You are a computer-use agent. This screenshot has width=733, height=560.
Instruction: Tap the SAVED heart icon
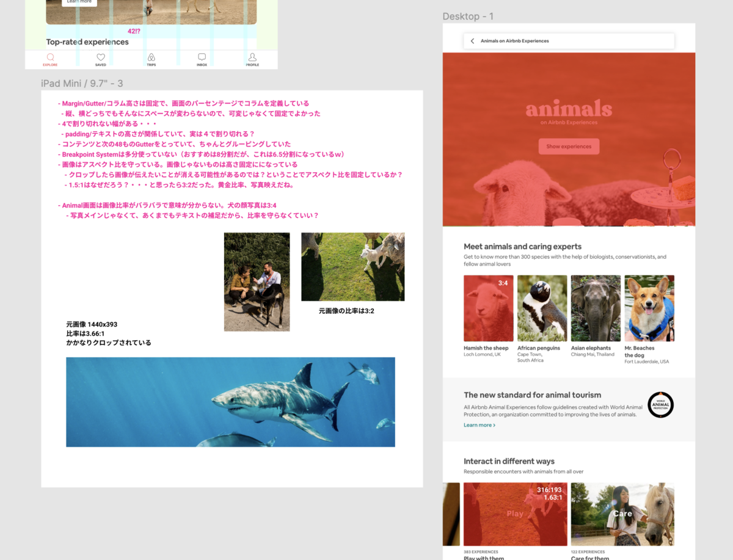101,57
